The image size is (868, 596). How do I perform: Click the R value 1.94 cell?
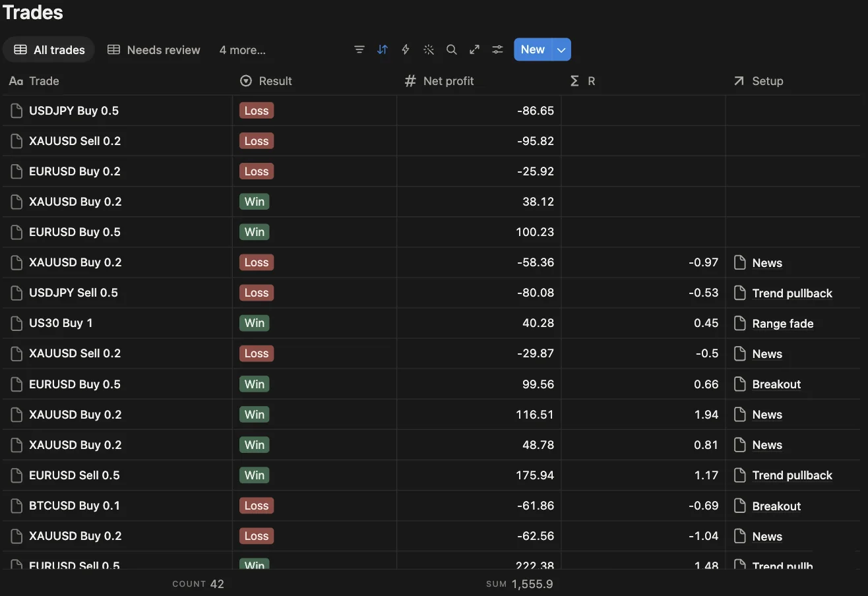643,415
